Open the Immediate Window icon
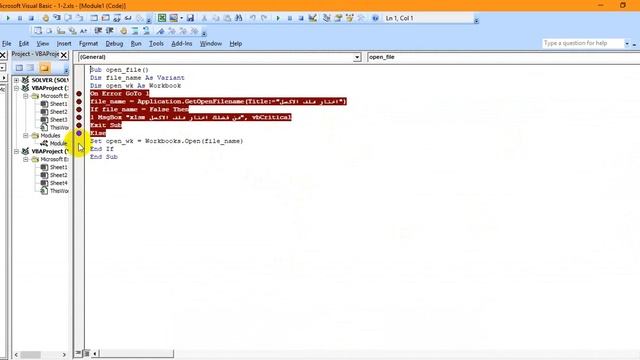 click(105, 18)
